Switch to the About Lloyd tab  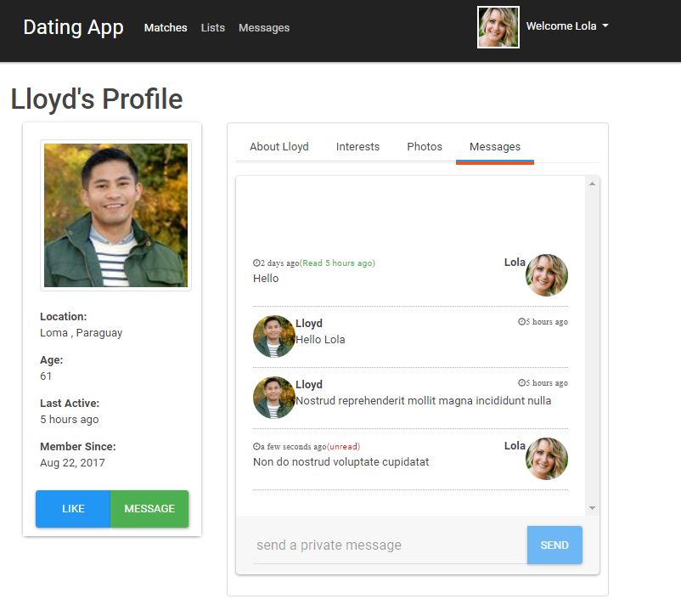coord(279,146)
